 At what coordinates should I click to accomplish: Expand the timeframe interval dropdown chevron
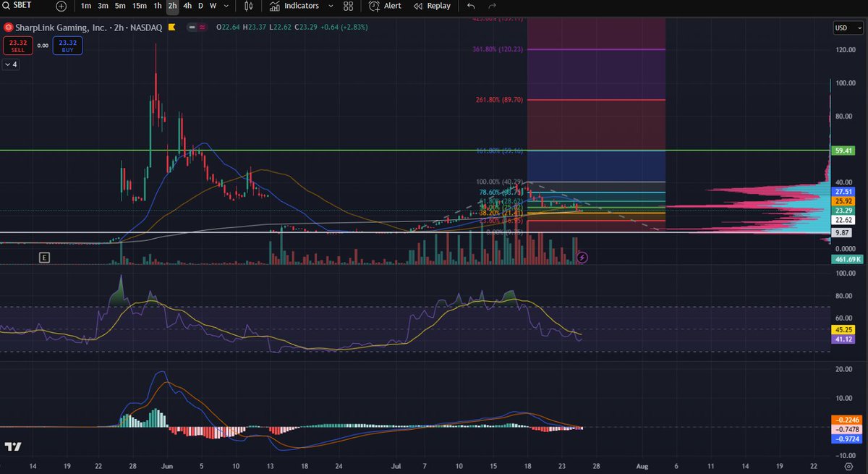[228, 6]
